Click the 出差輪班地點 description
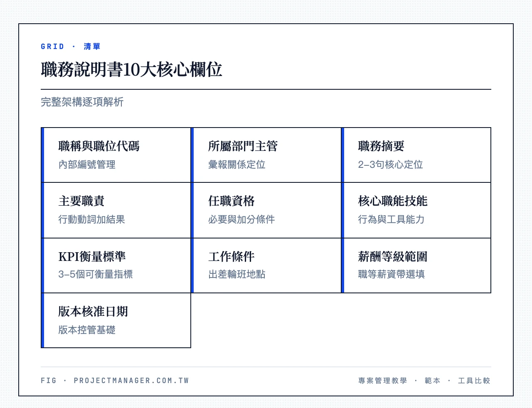 [x=237, y=274]
